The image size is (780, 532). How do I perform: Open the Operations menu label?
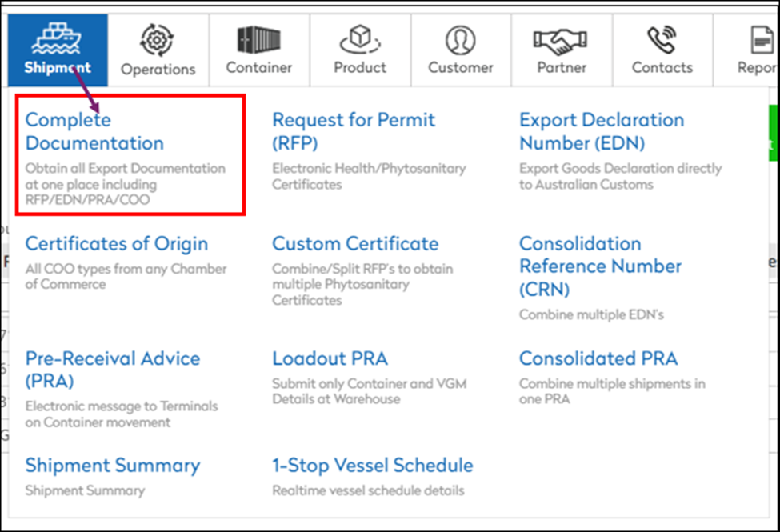158,69
